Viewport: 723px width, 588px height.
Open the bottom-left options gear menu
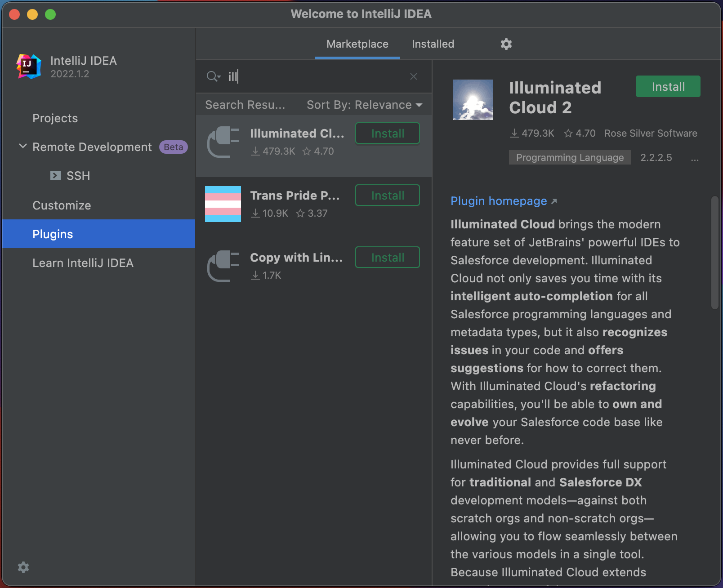(23, 567)
